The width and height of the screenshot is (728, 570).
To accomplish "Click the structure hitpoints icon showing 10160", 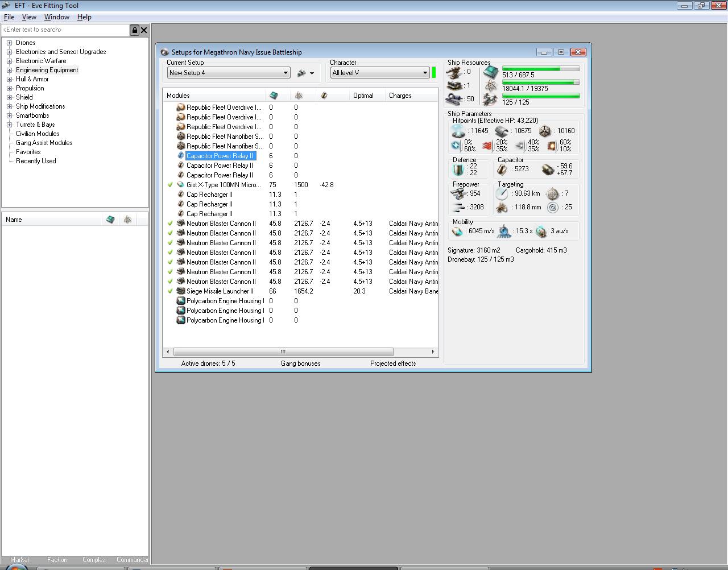I will 545,131.
